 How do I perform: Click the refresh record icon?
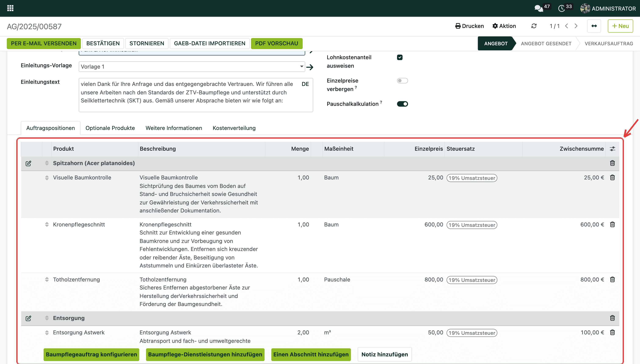pyautogui.click(x=534, y=26)
